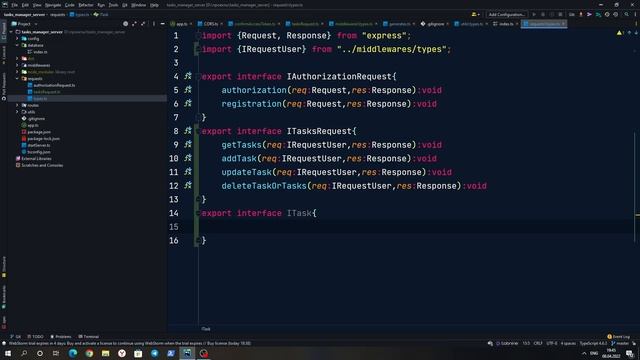640x360 pixels.
Task: Open the Event Log
Action: coord(618,337)
